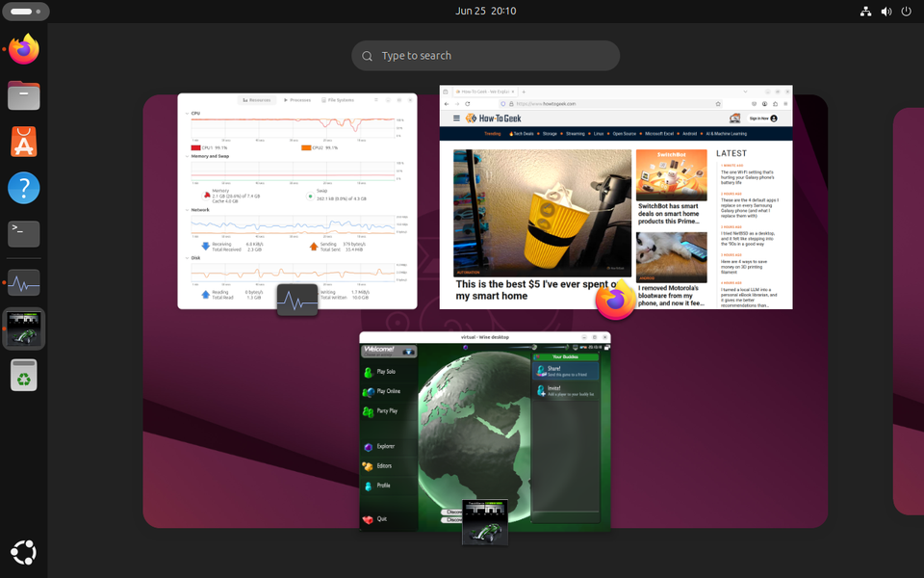Focus the Type to search field
The image size is (924, 578).
click(x=485, y=56)
